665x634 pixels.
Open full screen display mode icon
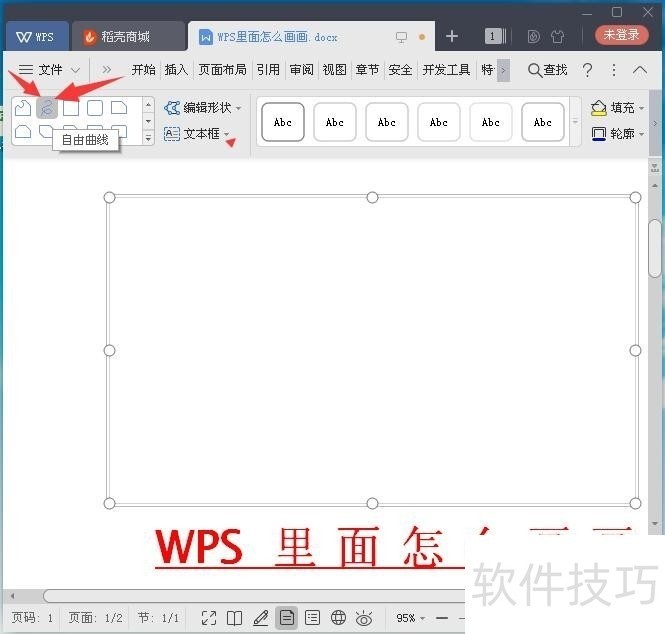(208, 618)
